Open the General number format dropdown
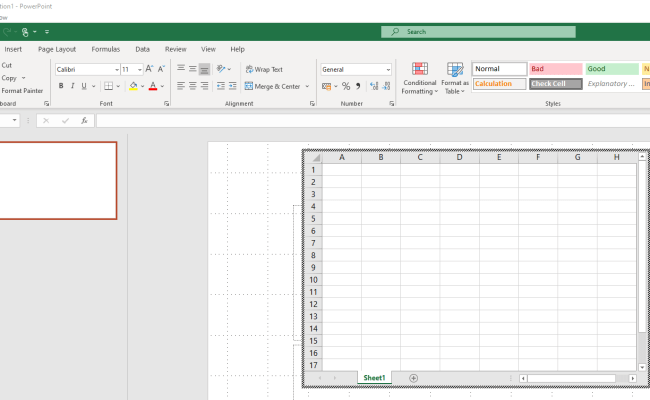This screenshot has width=650, height=400. (388, 70)
